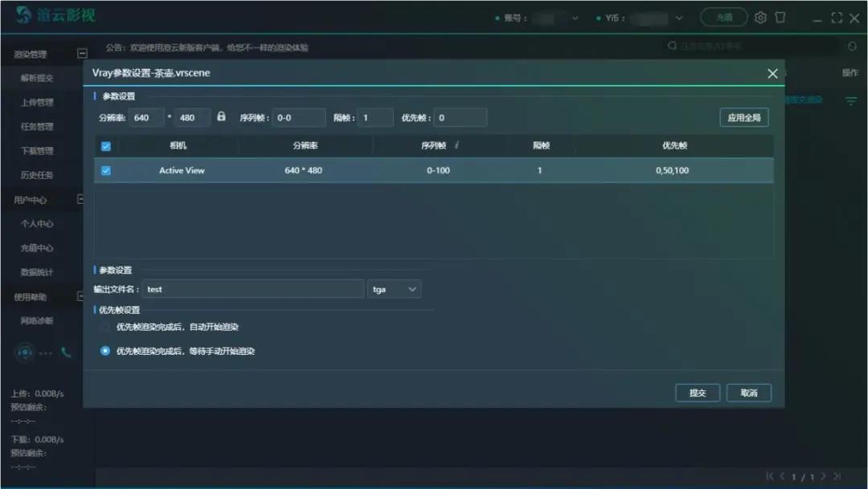Click the phone support icon

[66, 352]
